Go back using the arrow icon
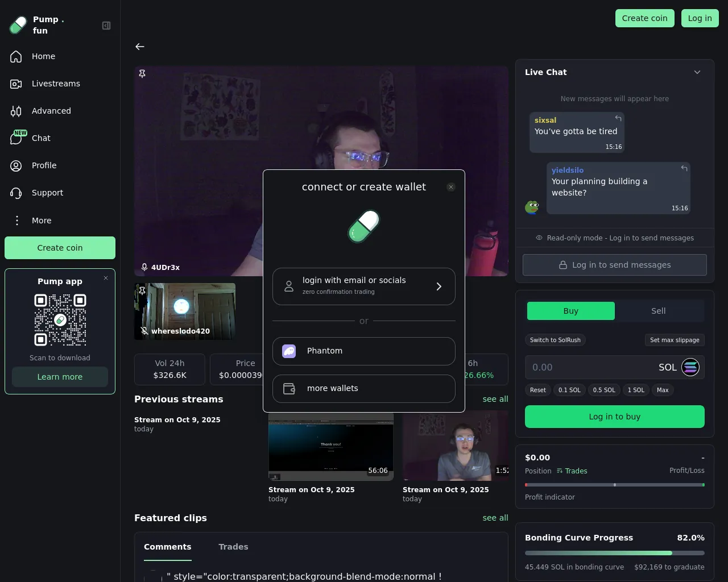This screenshot has width=728, height=582. coord(140,47)
